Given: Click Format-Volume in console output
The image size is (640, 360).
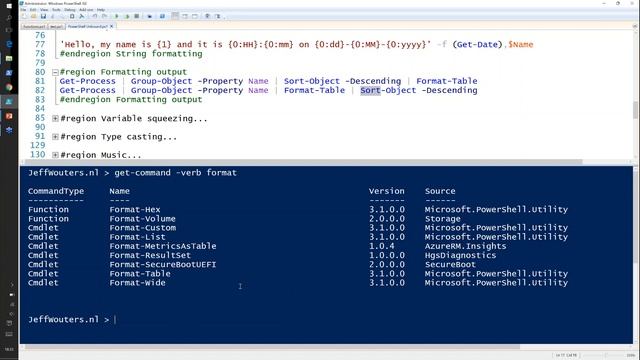Looking at the screenshot, I should click(x=142, y=219).
